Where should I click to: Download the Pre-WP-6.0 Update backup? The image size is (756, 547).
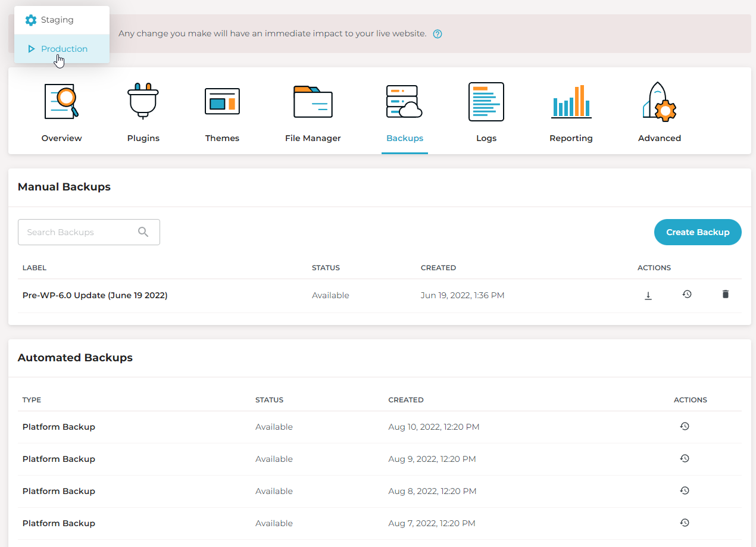(x=648, y=295)
